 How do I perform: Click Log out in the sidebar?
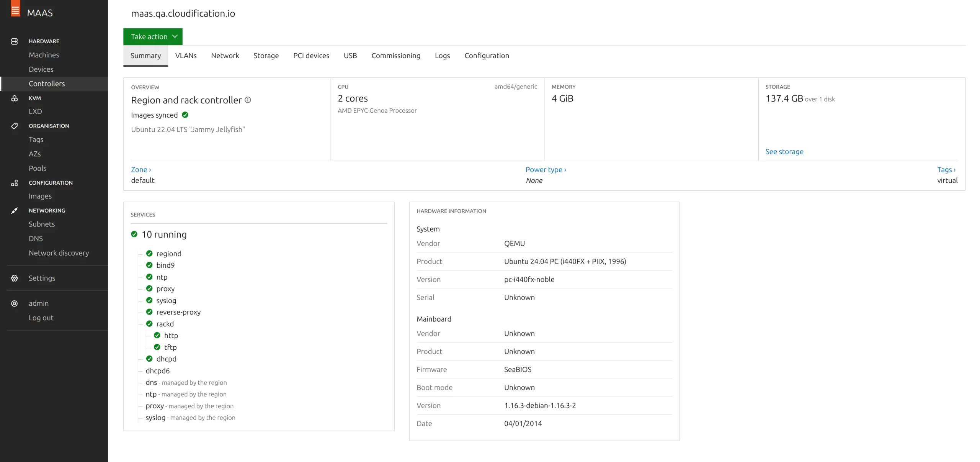coord(41,318)
